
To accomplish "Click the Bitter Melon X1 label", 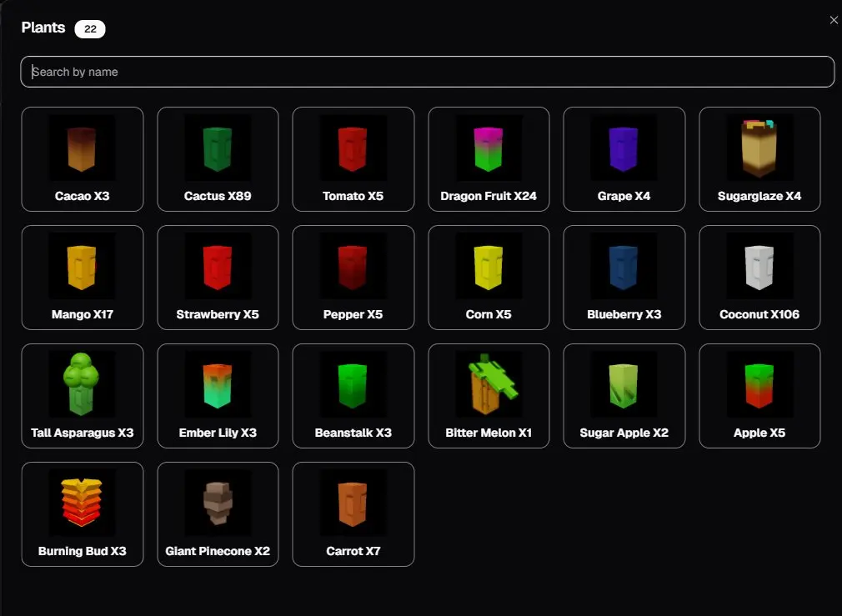I will tap(489, 433).
